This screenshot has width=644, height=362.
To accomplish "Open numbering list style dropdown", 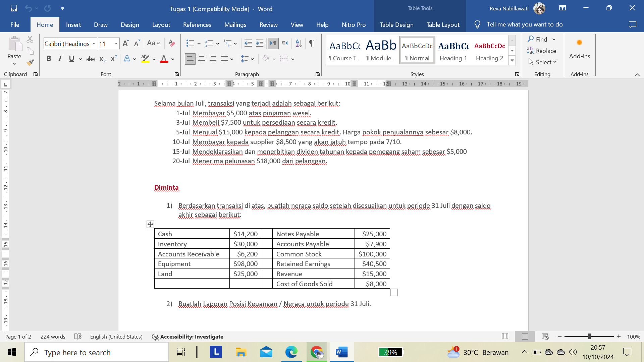I will tap(218, 44).
